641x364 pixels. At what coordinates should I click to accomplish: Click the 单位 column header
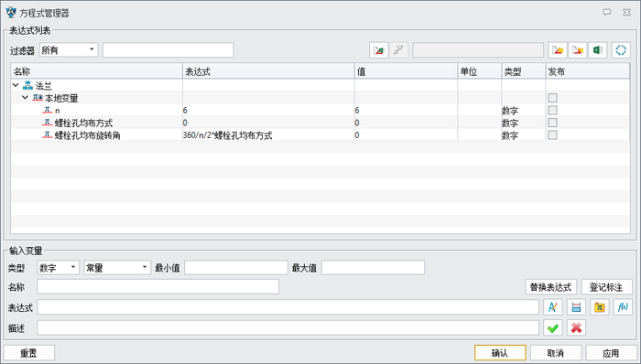(480, 71)
